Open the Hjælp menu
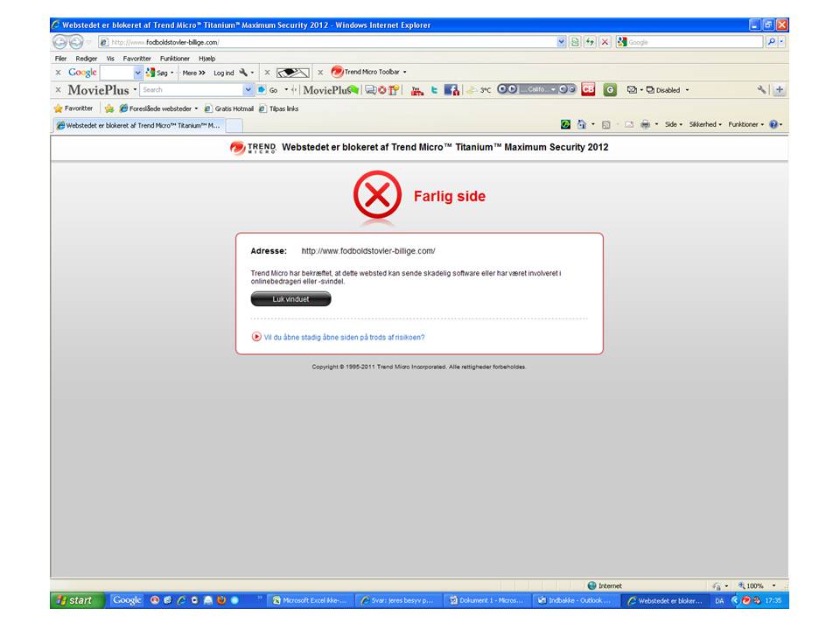 206,59
